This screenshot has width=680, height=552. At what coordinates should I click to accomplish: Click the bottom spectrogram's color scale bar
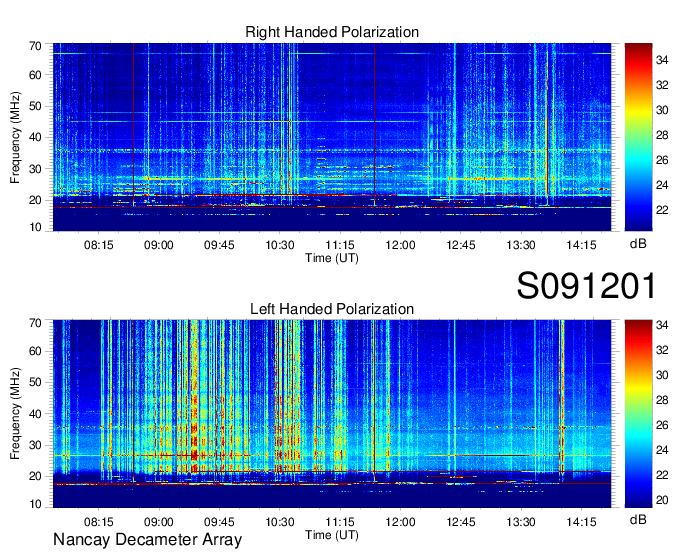click(638, 414)
